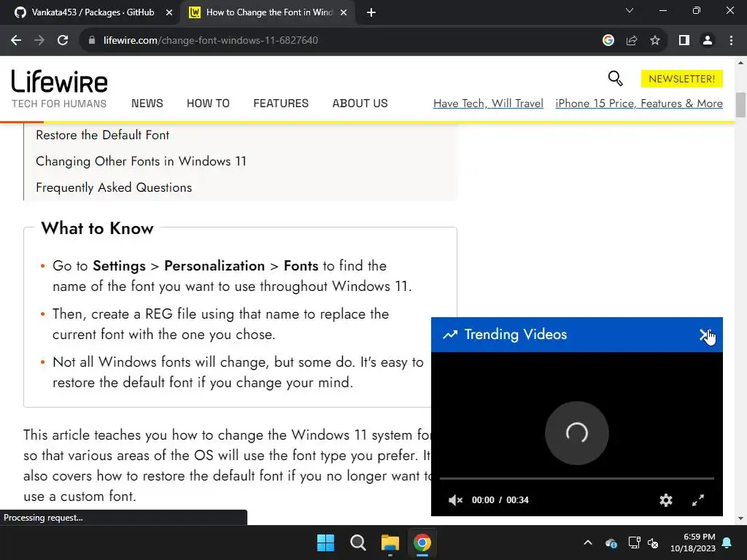
Task: Open video player settings gear
Action: click(x=665, y=500)
